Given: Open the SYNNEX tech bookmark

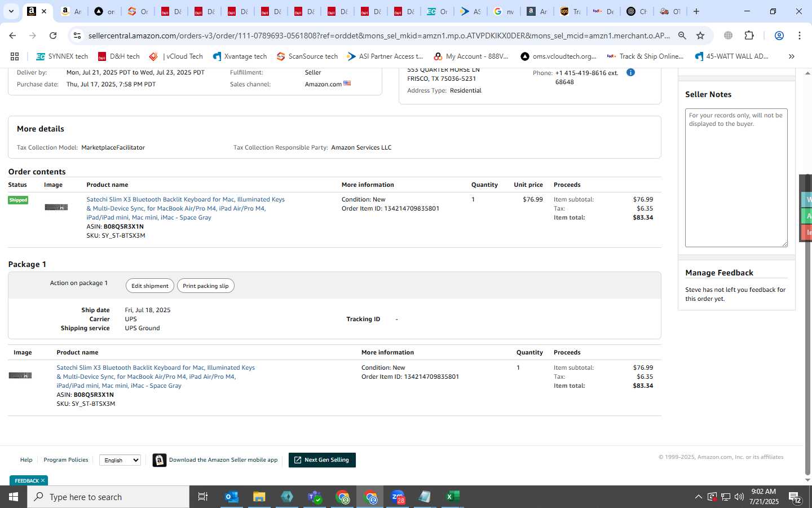Looking at the screenshot, I should pyautogui.click(x=62, y=56).
